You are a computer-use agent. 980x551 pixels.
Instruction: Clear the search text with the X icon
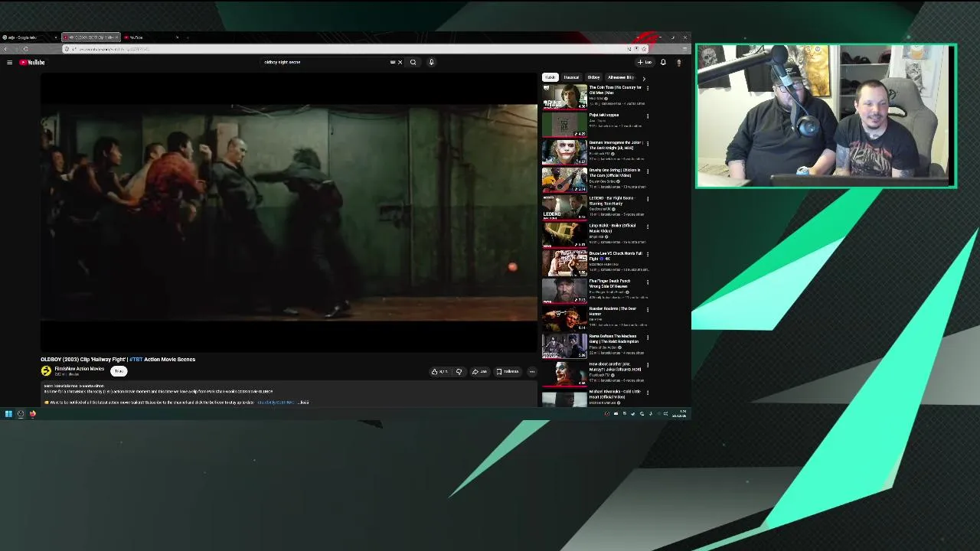(x=400, y=62)
